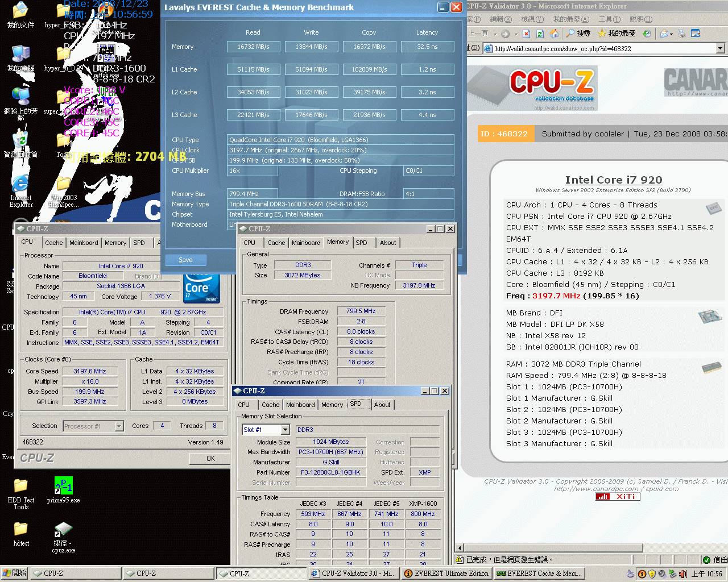The image size is (728, 582).
Task: Click the ID : 468322 badge on validator page
Action: [504, 134]
